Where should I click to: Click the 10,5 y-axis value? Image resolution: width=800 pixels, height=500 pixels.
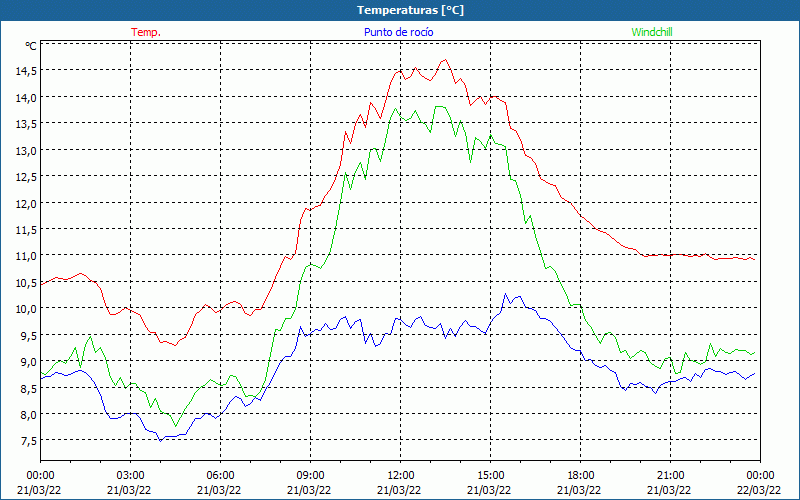click(x=26, y=283)
